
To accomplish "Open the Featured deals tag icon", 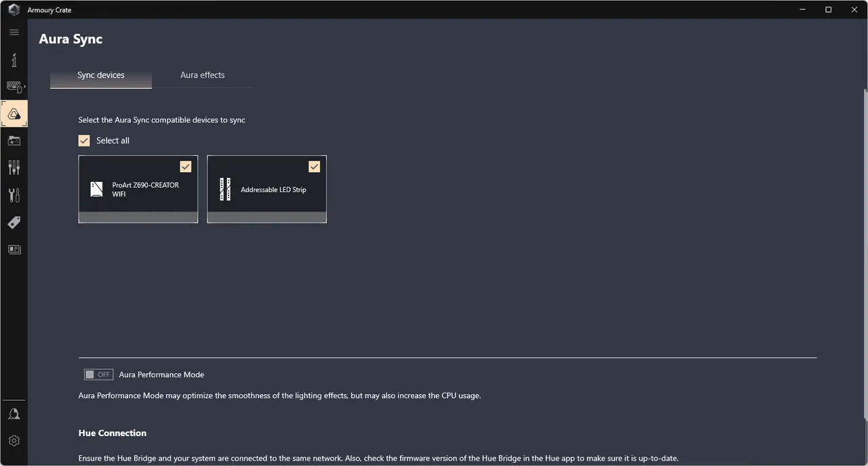I will click(14, 222).
